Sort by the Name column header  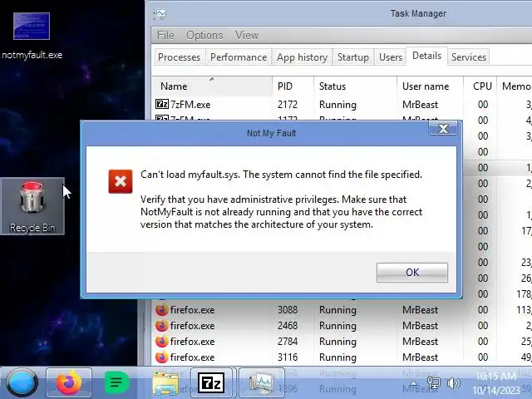click(x=212, y=86)
